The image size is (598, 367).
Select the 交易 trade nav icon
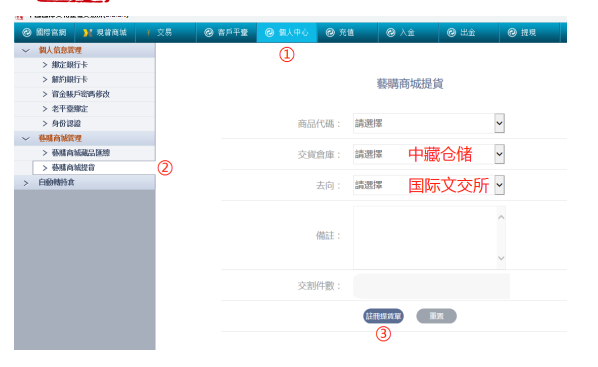click(x=148, y=33)
